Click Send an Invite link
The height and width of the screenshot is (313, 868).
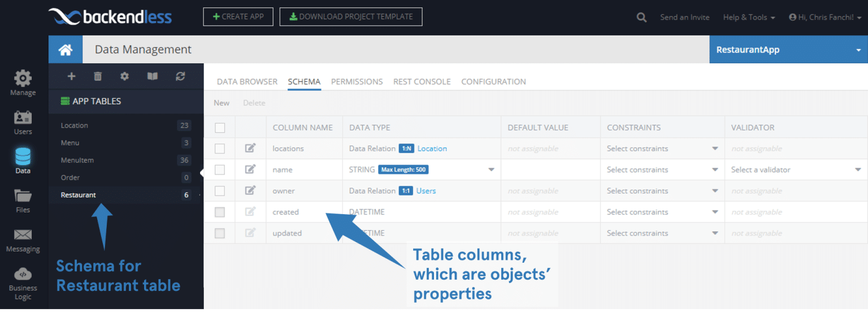tap(685, 18)
